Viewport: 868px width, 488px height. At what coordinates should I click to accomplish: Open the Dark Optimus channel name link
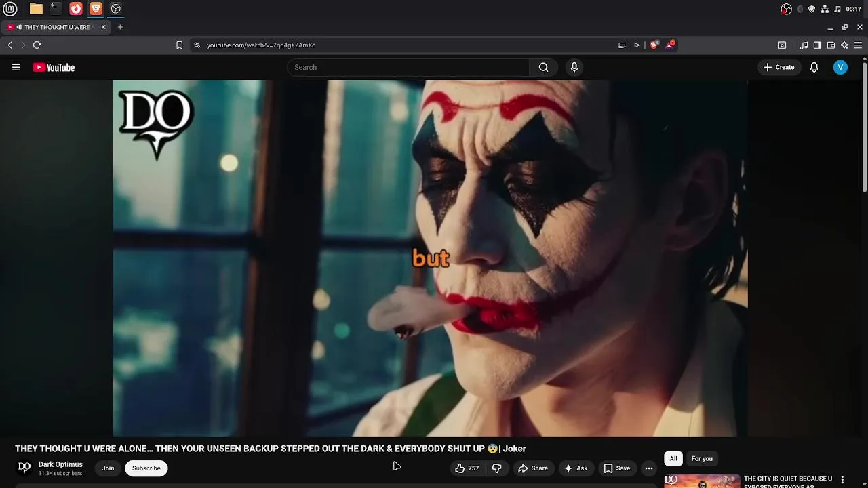60,464
